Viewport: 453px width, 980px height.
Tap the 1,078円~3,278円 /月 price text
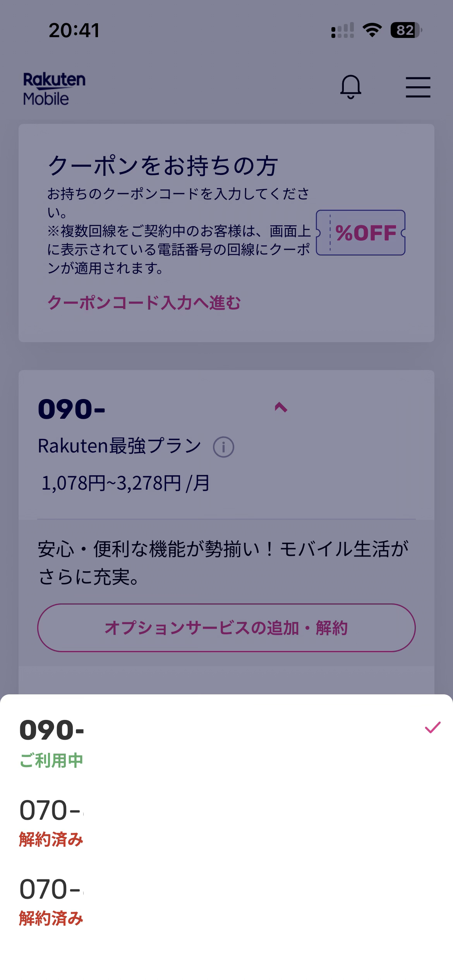125,483
